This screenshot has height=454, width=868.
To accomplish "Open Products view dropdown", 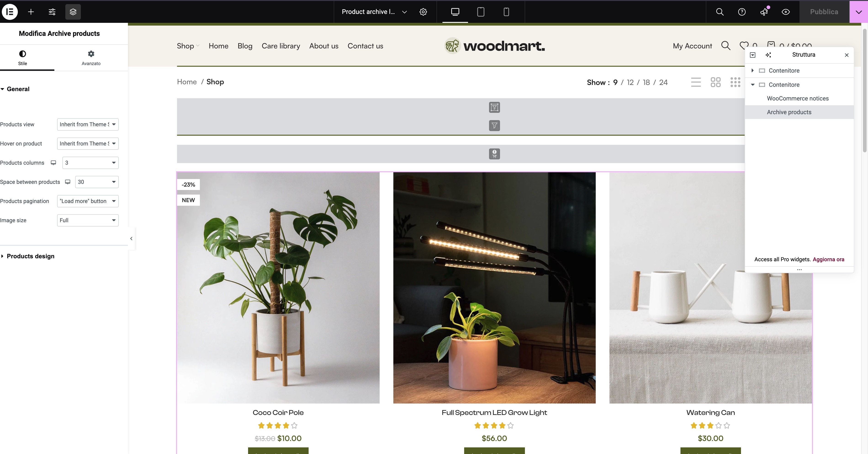I will pos(88,124).
